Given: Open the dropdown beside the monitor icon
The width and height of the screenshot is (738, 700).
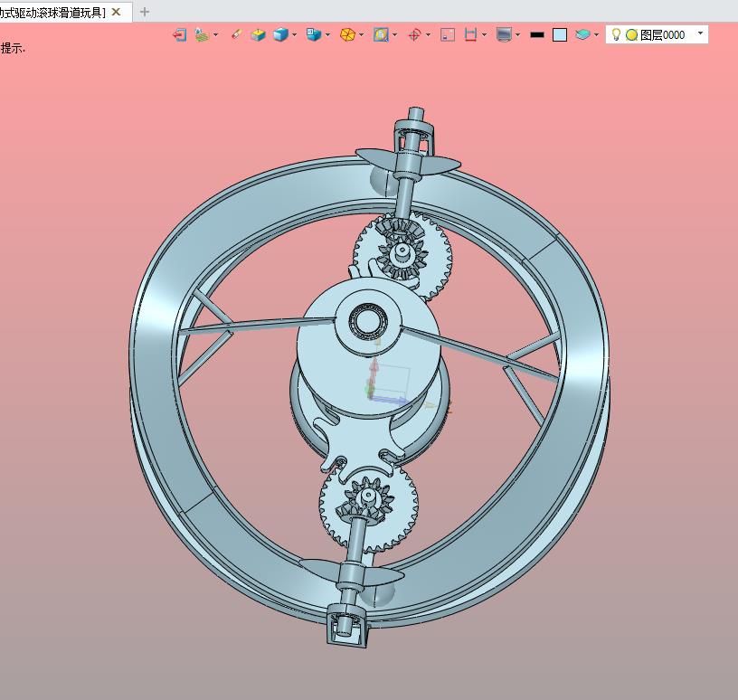Looking at the screenshot, I should pyautogui.click(x=517, y=35).
